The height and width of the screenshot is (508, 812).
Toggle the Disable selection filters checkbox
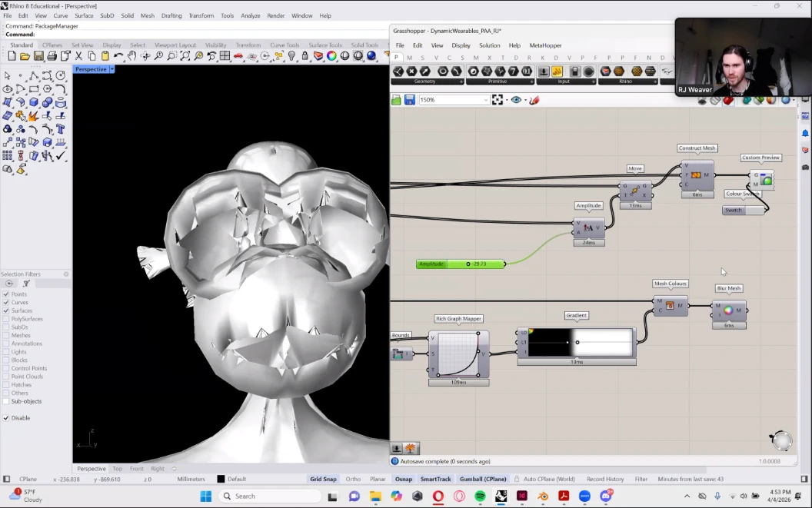pyautogui.click(x=7, y=418)
